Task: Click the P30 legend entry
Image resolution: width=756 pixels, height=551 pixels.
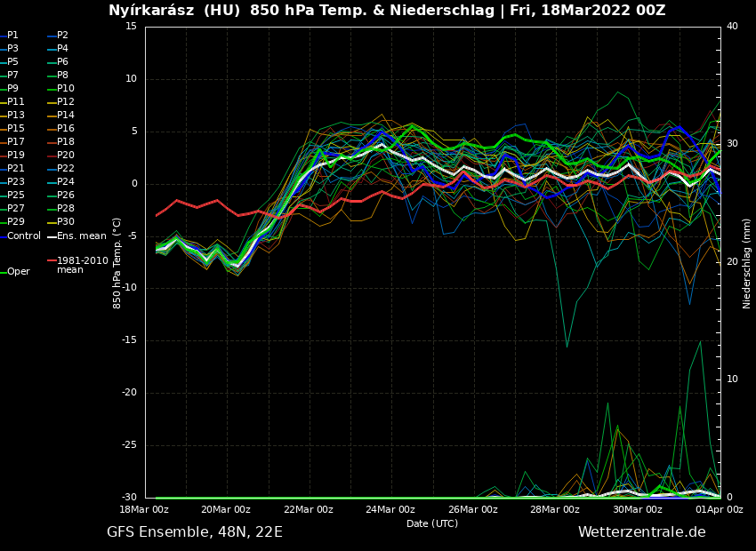Action: pos(65,222)
